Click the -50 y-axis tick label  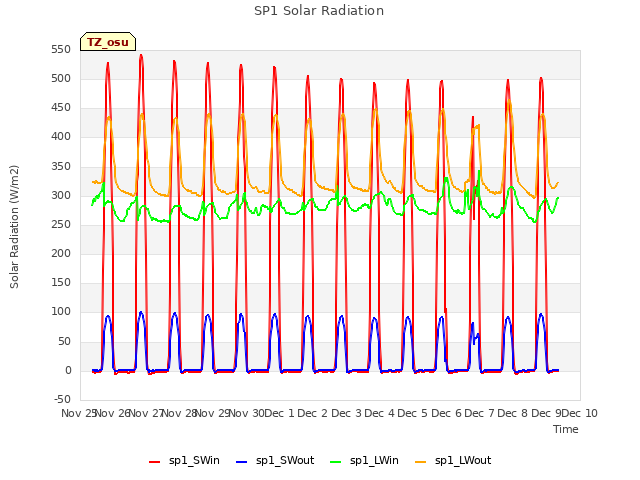pos(62,399)
